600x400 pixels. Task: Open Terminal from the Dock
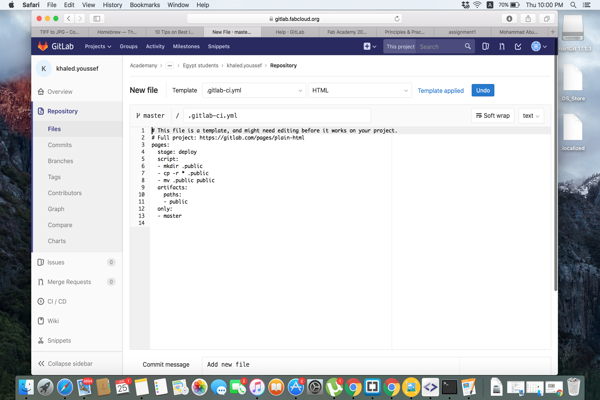click(x=450, y=387)
